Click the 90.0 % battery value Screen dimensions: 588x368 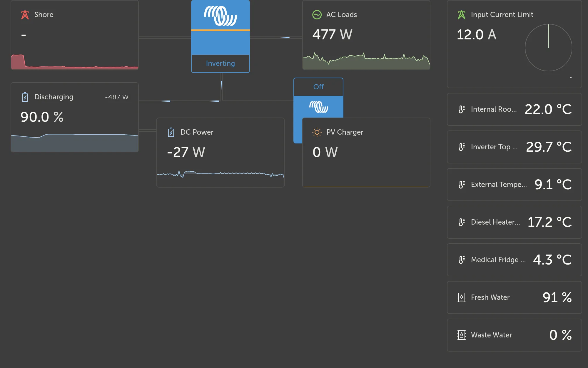[42, 117]
